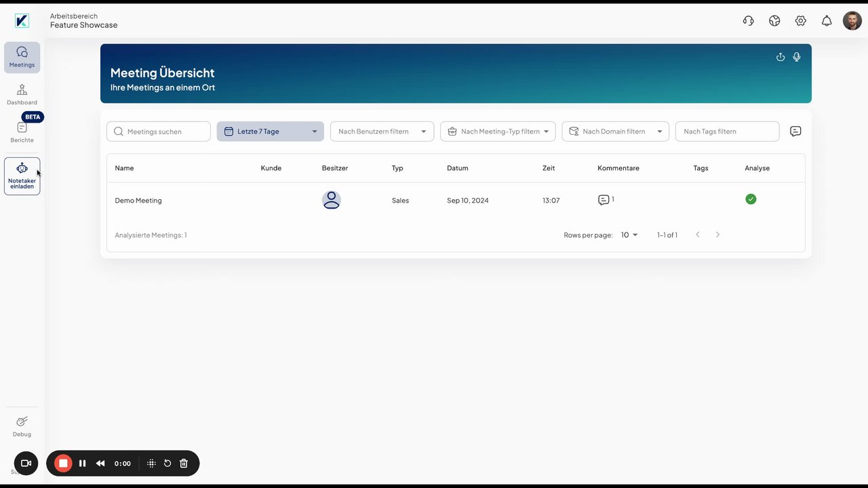Screen dimensions: 868x488
Task: Click the K logo in top-left corner
Action: [22, 20]
